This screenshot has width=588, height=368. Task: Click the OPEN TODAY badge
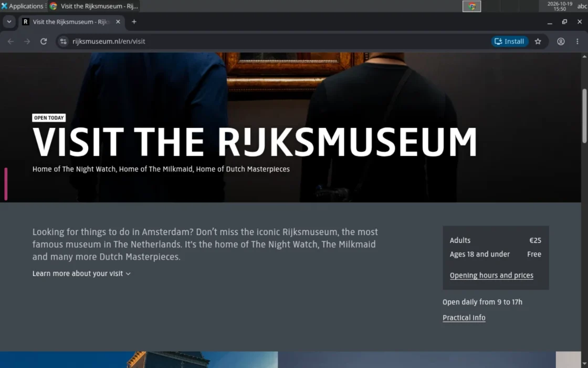coord(49,118)
